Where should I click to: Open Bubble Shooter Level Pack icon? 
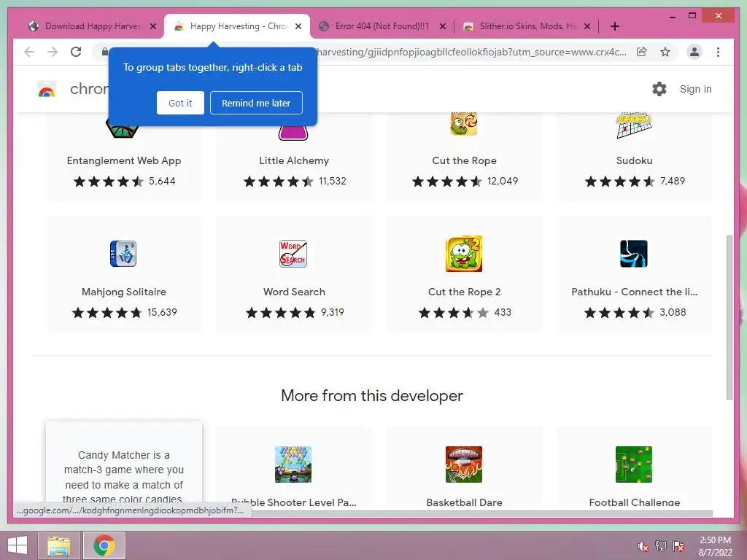point(293,464)
